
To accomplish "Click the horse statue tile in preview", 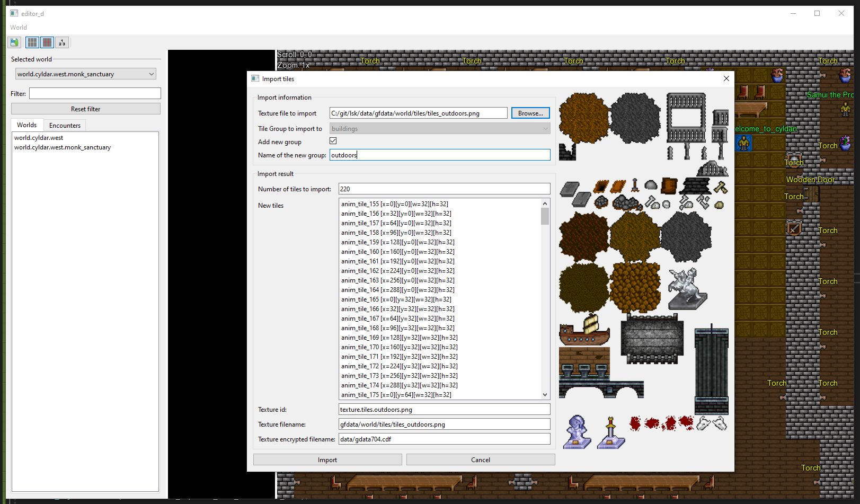I will pyautogui.click(x=686, y=289).
